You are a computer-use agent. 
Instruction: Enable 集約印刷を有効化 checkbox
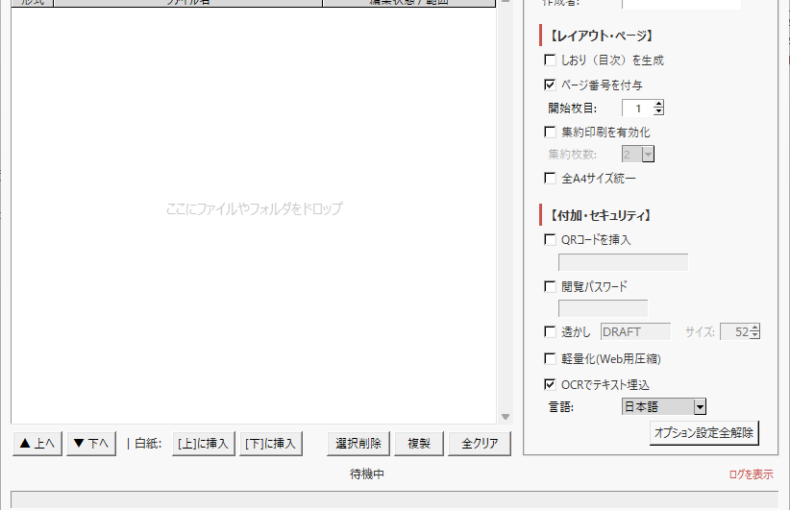tap(550, 132)
